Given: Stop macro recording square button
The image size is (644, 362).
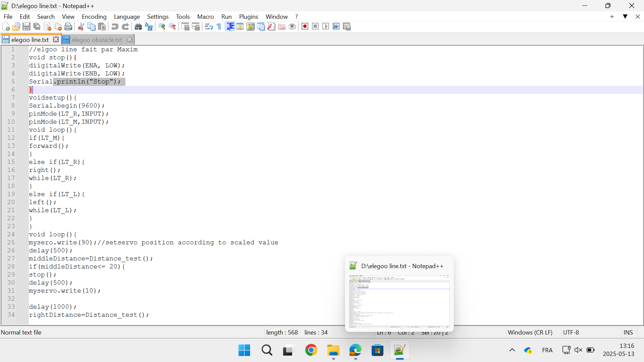Looking at the screenshot, I should [x=315, y=26].
